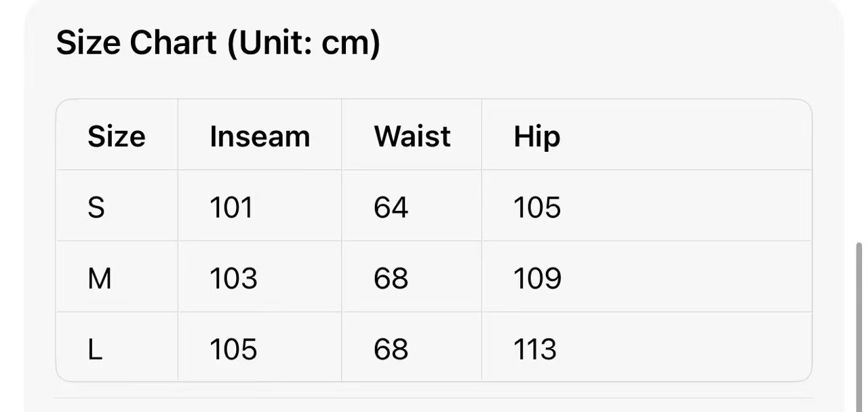868x412 pixels.
Task: Click inseam value 103 for size M
Action: pyautogui.click(x=233, y=279)
